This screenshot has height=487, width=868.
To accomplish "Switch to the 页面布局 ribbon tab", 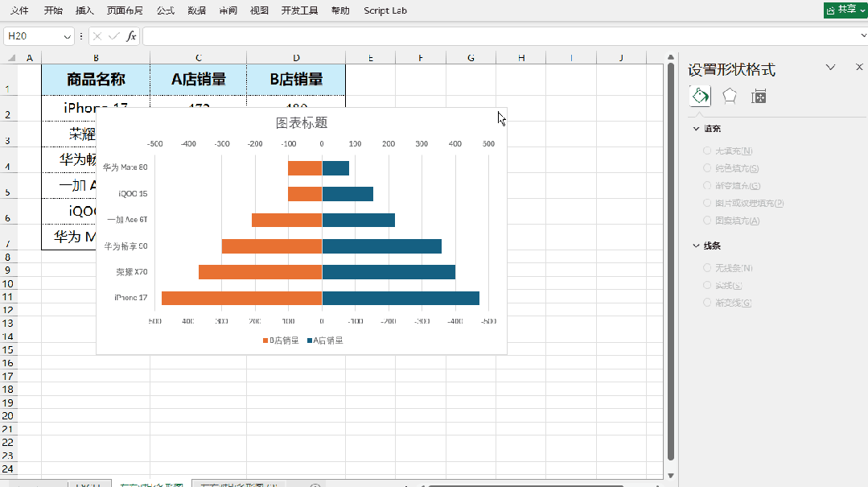I will [x=125, y=10].
